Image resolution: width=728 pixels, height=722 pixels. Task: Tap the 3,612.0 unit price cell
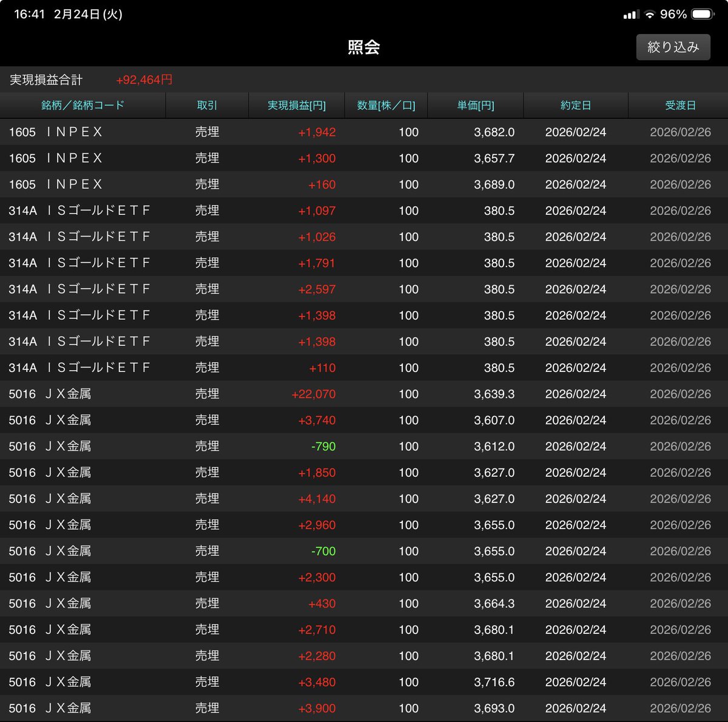click(494, 446)
